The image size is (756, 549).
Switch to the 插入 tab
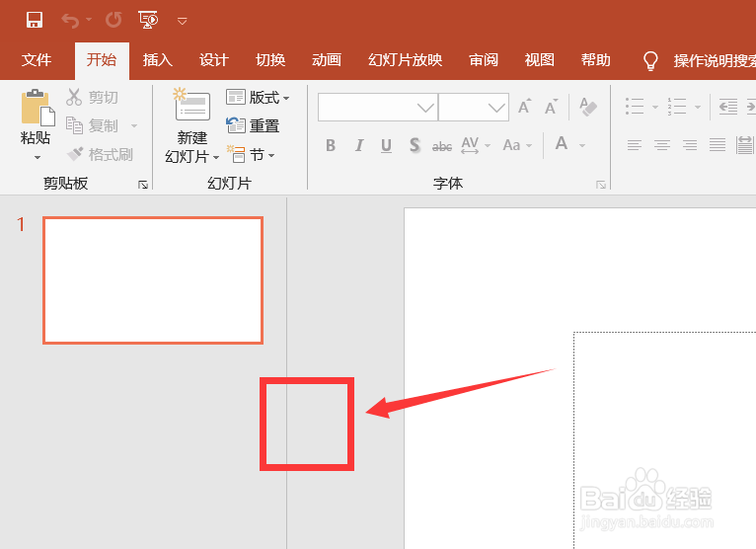[158, 60]
